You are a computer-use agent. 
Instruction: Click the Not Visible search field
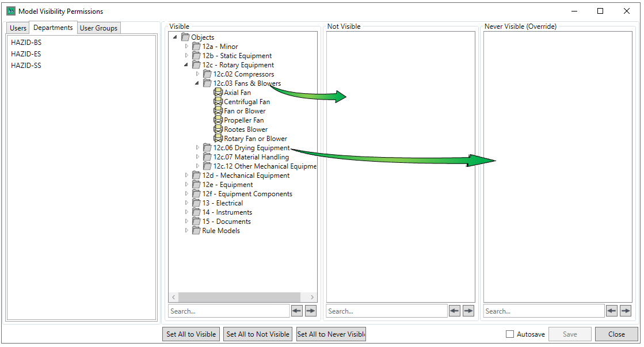point(386,311)
